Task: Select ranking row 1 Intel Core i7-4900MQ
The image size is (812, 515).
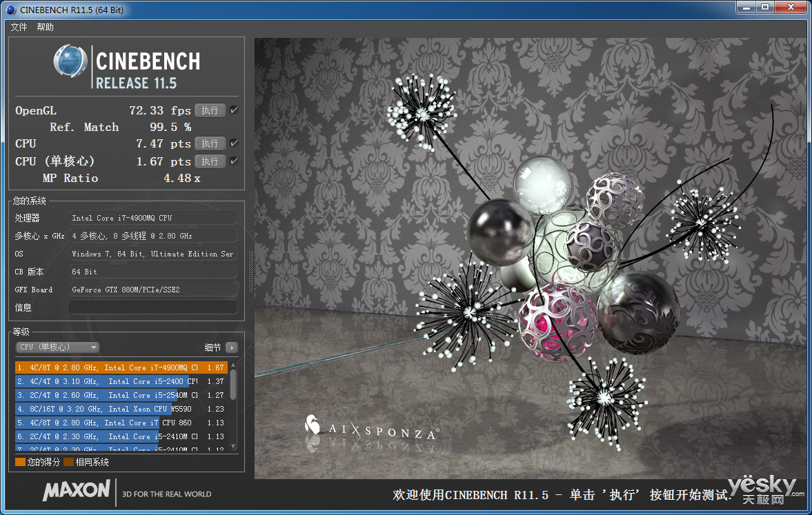Action: (121, 367)
